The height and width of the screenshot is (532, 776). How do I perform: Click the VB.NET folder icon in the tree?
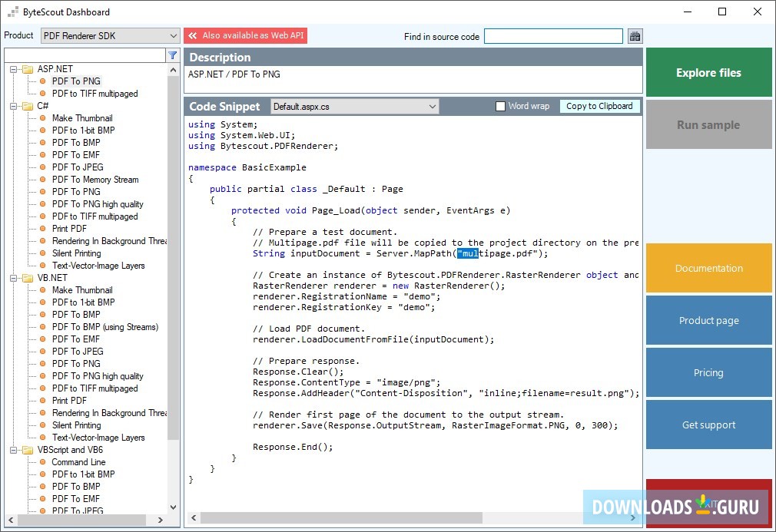pos(28,277)
